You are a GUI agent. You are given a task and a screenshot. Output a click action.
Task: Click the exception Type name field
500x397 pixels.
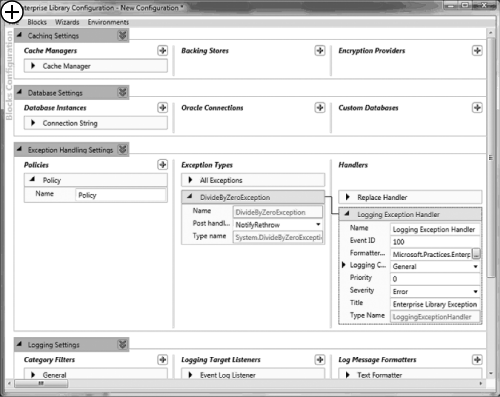[x=278, y=237]
